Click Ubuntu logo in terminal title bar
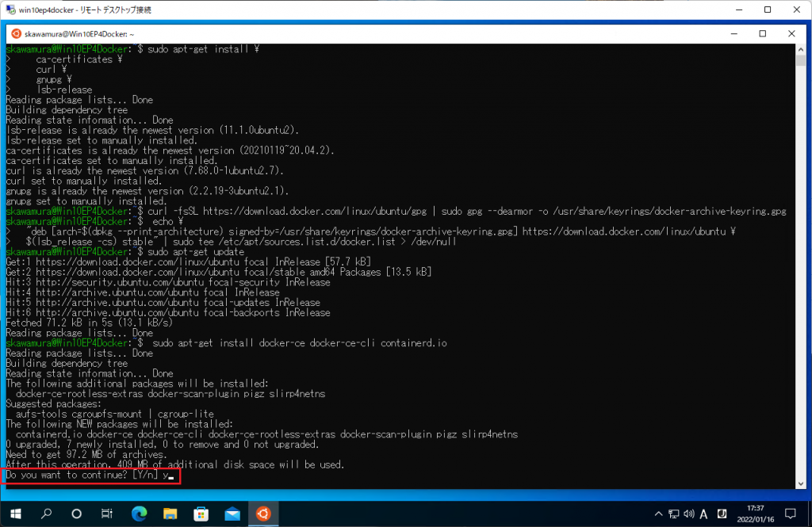This screenshot has width=812, height=527. (x=16, y=33)
